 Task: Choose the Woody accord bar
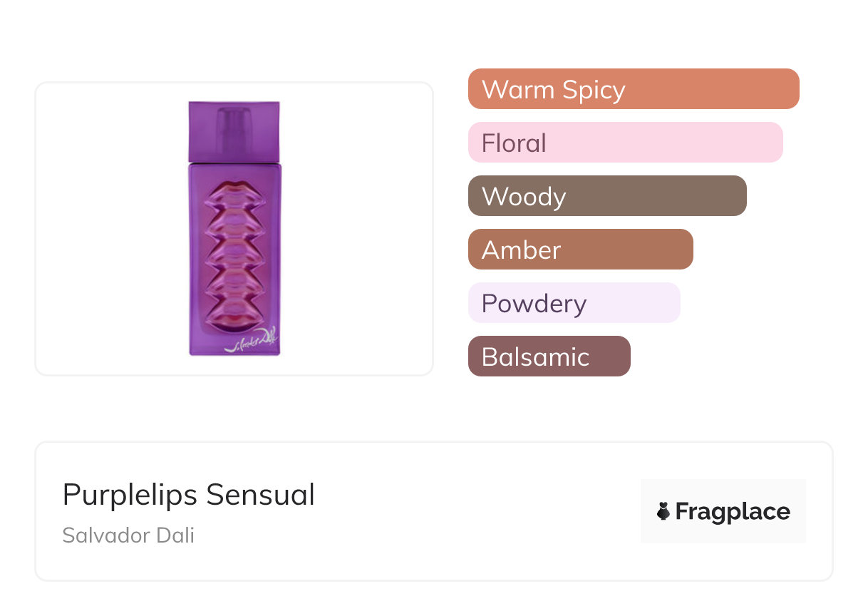[606, 196]
